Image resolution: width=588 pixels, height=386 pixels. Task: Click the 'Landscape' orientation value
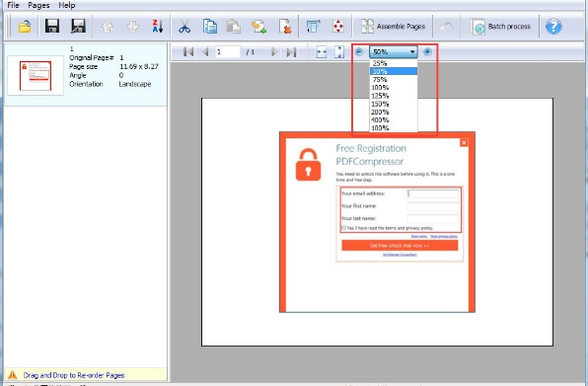click(x=135, y=84)
